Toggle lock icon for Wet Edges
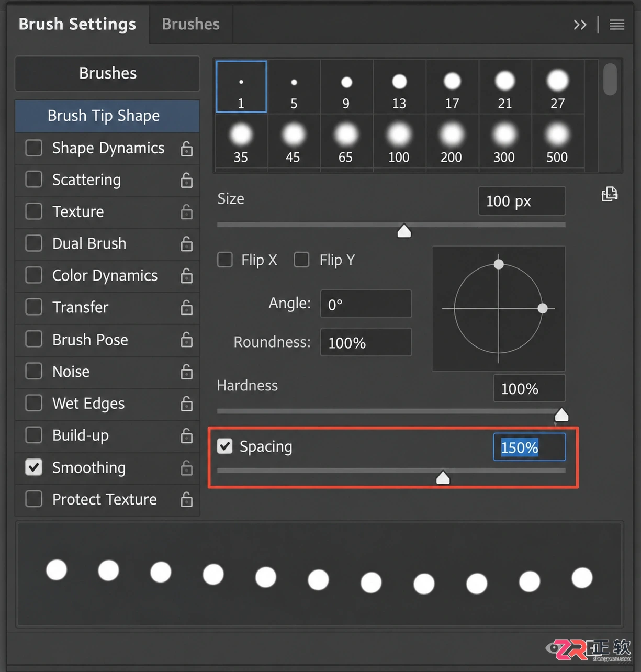This screenshot has height=672, width=641. [x=187, y=404]
